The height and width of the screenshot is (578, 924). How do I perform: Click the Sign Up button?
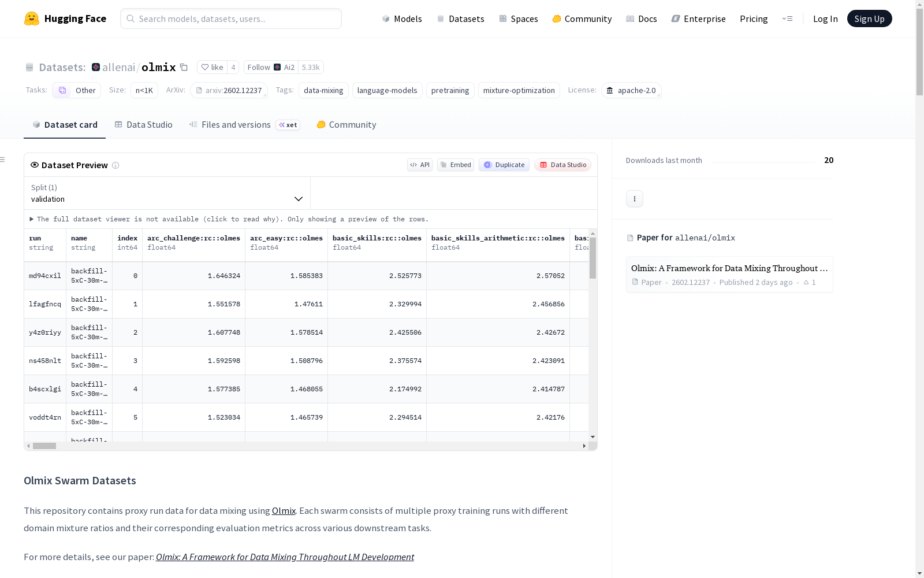[870, 18]
